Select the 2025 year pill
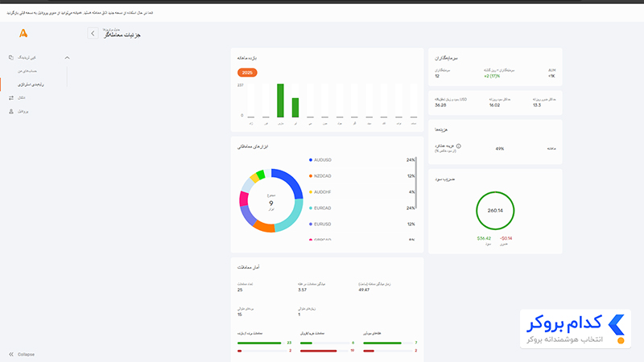The image size is (644, 362). [x=247, y=72]
